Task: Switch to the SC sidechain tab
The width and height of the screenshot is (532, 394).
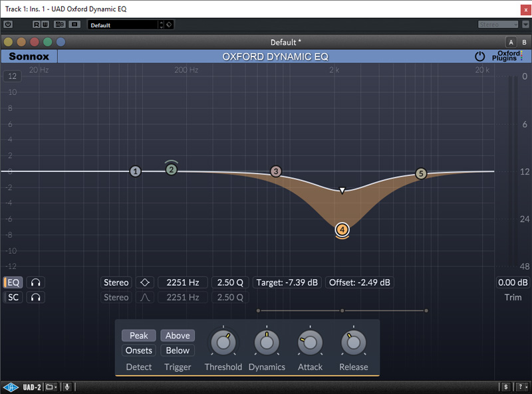Action: point(13,298)
